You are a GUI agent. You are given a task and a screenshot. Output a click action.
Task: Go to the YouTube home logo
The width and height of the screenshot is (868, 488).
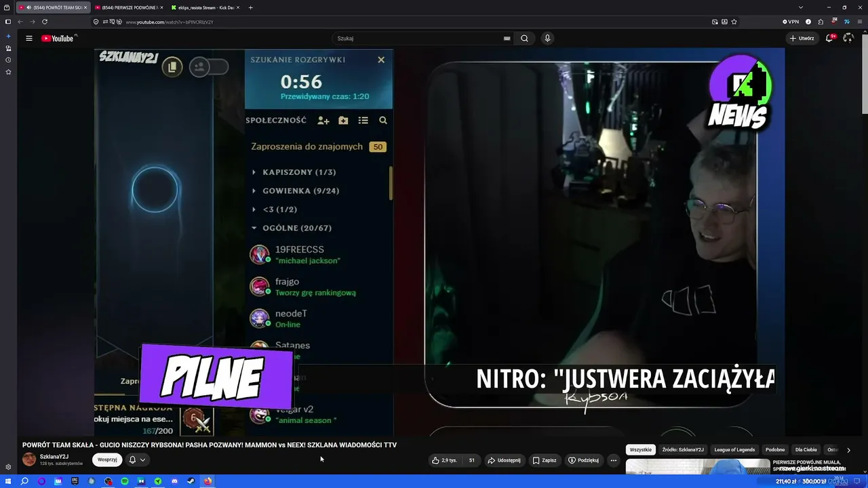[x=58, y=39]
